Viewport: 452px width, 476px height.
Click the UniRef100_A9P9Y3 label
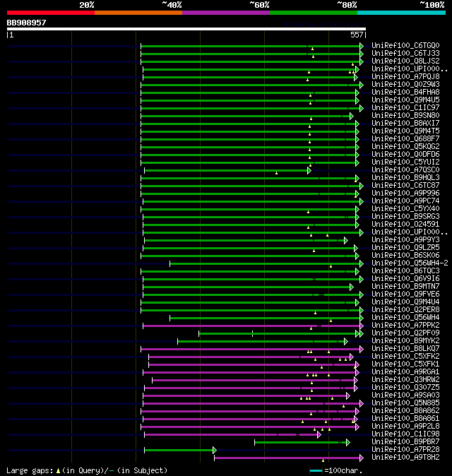point(405,240)
